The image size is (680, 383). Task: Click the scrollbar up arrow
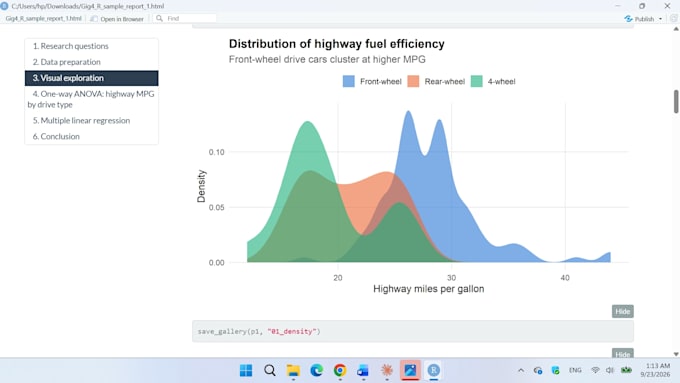pos(676,29)
